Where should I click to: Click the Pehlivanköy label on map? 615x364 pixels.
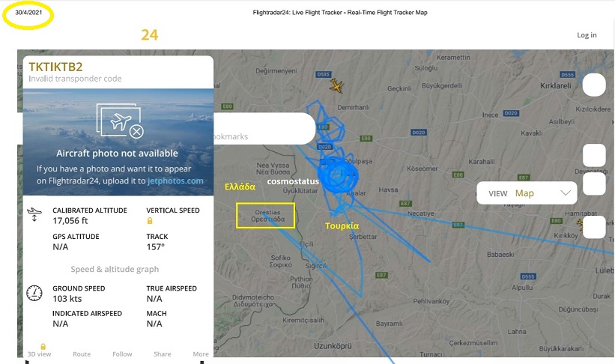pyautogui.click(x=431, y=301)
